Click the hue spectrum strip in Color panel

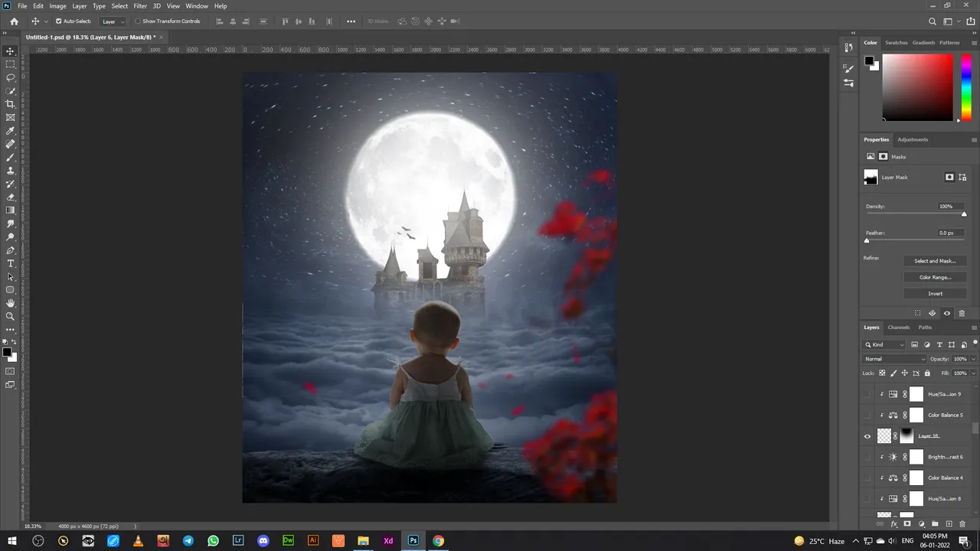coord(966,87)
